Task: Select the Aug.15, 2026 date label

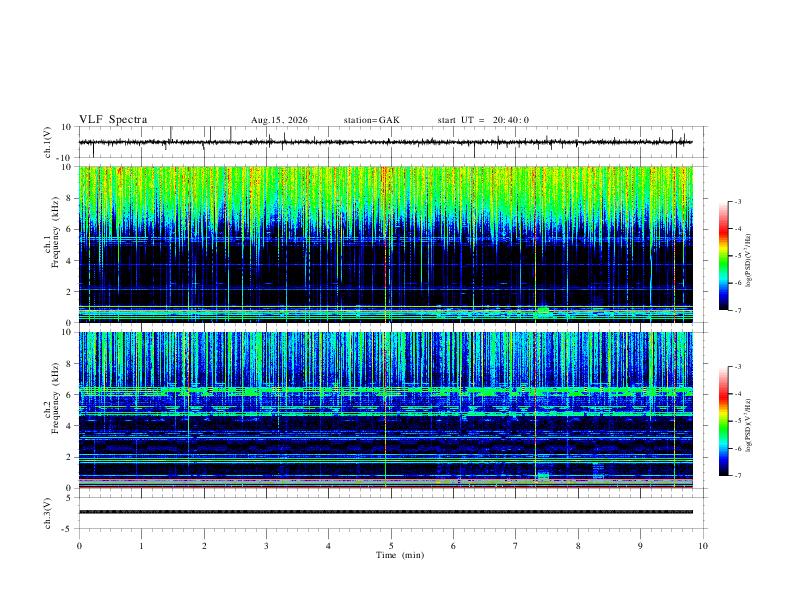Action: click(279, 120)
